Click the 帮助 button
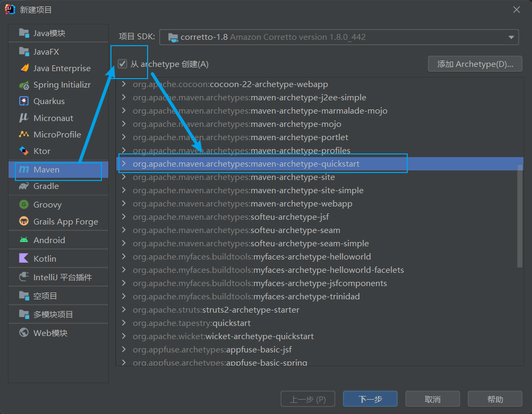Image resolution: width=532 pixels, height=414 pixels. pyautogui.click(x=495, y=399)
